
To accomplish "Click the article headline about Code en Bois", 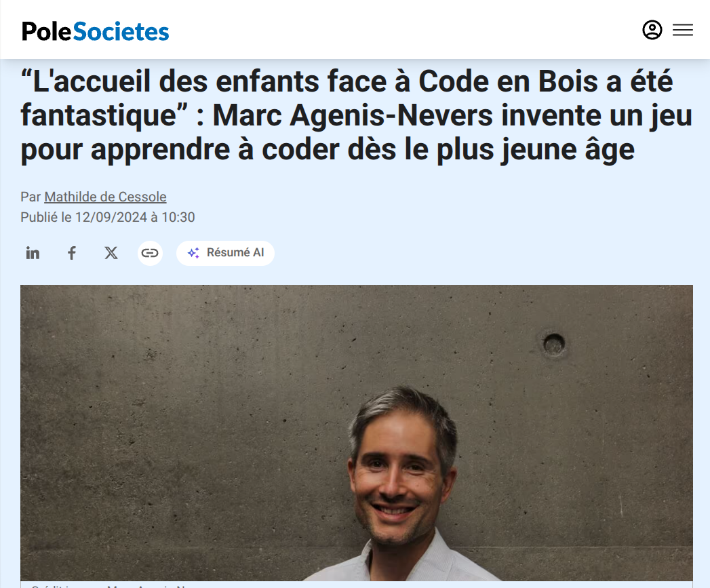I will pos(357,115).
